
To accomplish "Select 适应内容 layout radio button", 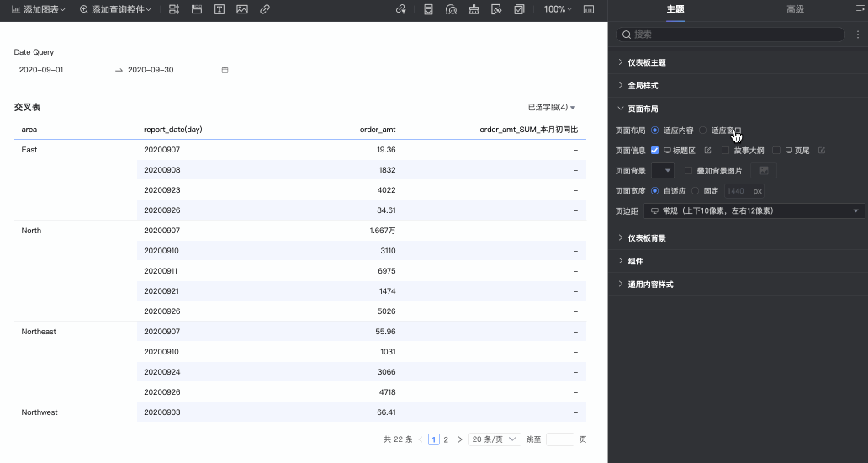I will coord(655,130).
